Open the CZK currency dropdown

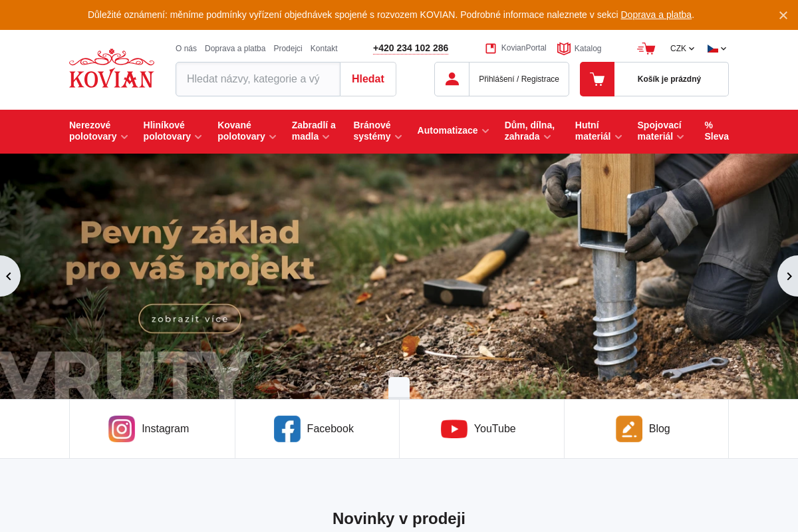coord(682,49)
